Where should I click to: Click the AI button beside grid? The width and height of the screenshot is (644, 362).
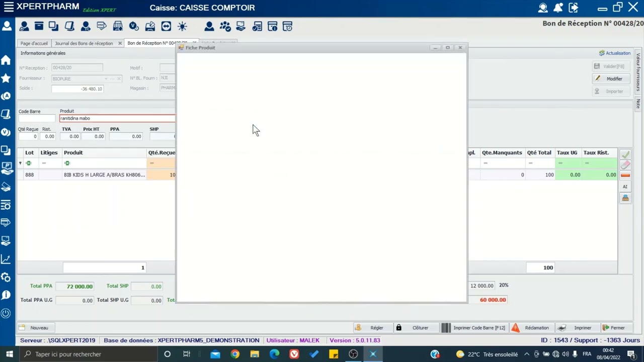[625, 187]
